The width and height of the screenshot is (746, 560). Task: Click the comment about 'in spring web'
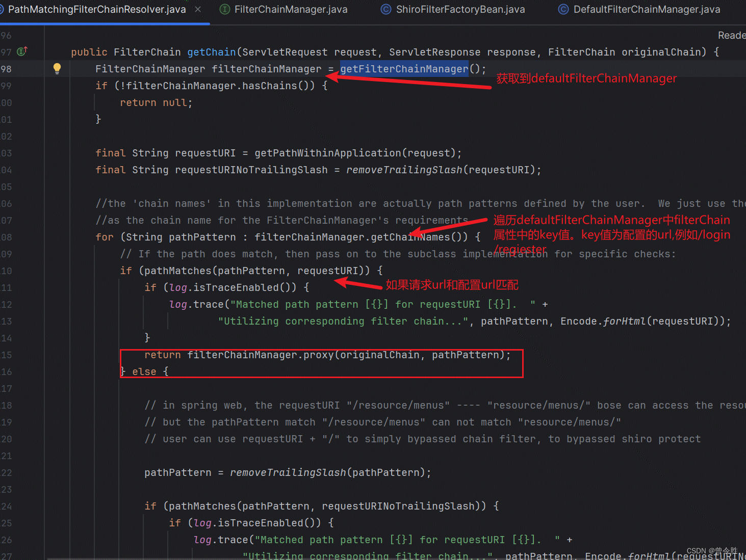445,405
